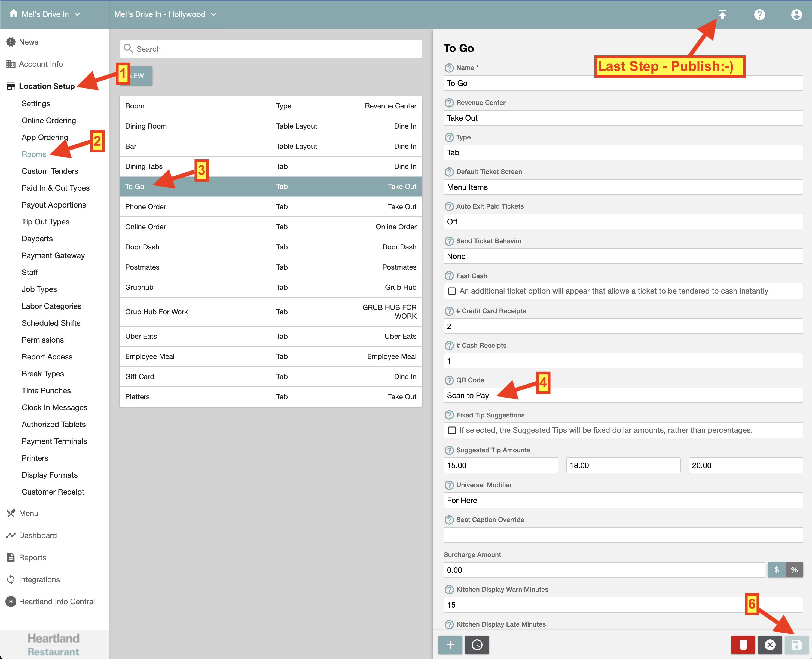
Task: Click the cancel X button in bottom bar
Action: click(770, 645)
